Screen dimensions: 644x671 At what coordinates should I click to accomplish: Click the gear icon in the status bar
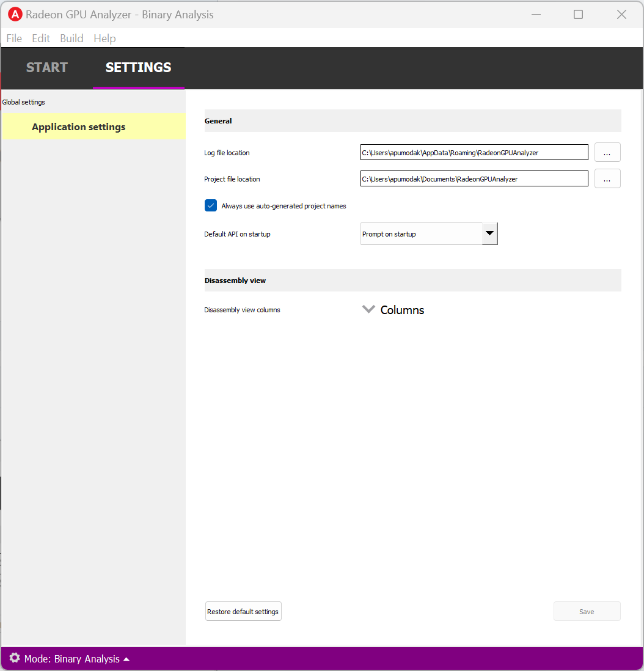click(15, 658)
